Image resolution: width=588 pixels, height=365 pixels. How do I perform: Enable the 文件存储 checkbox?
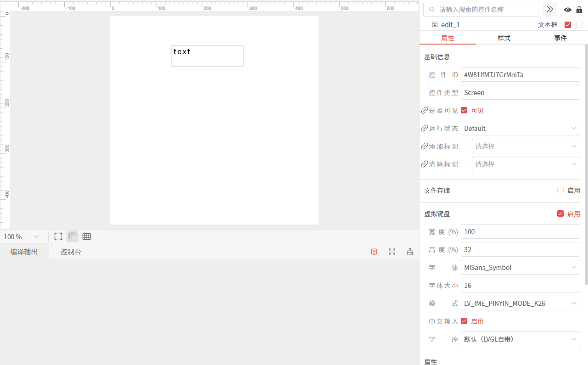[x=560, y=190]
